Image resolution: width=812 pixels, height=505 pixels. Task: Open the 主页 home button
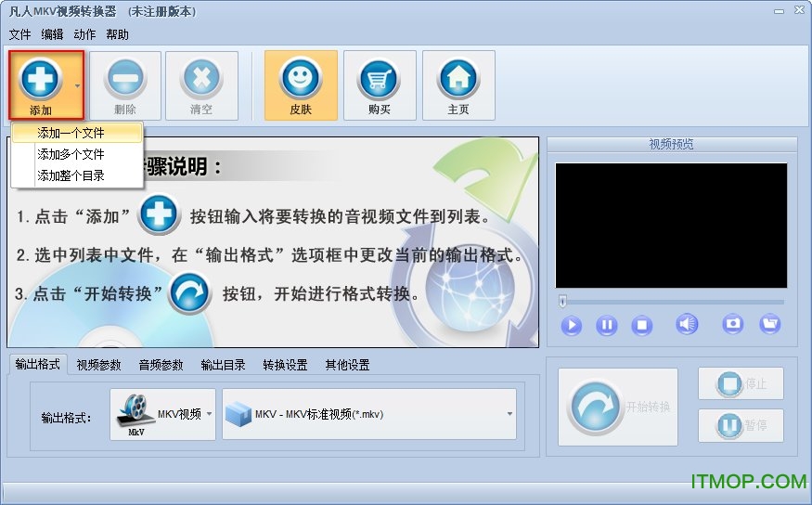[x=458, y=85]
